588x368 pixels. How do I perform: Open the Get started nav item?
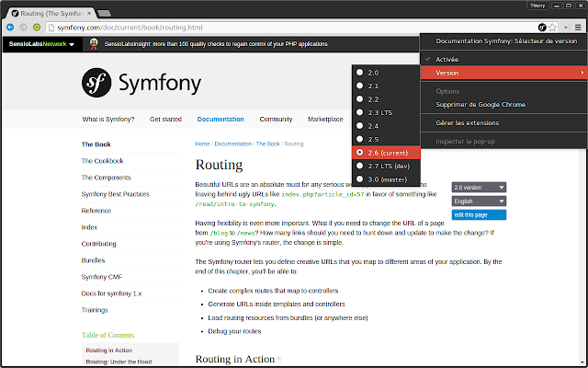[x=165, y=119]
